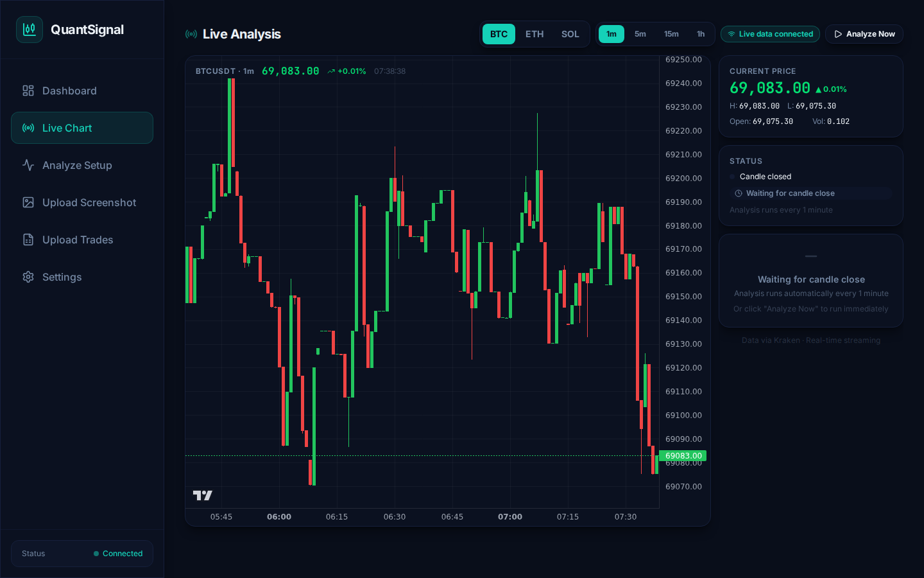Select the Dashboard icon in sidebar
The width and height of the screenshot is (924, 578).
[x=28, y=91]
